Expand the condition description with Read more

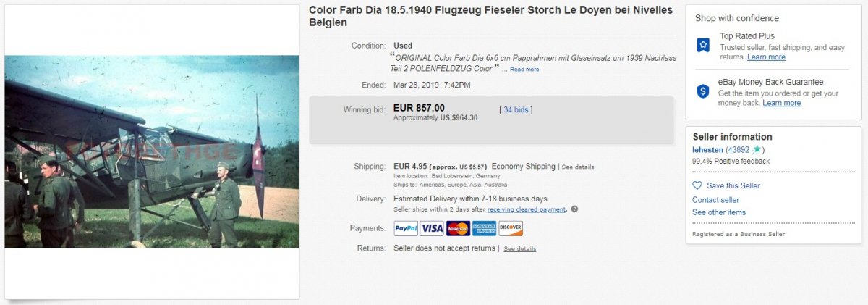coord(524,70)
